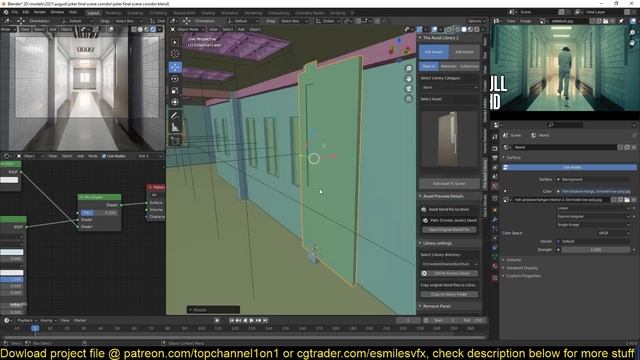640x360 pixels.
Task: Open the Single Image source dropdown
Action: click(593, 224)
